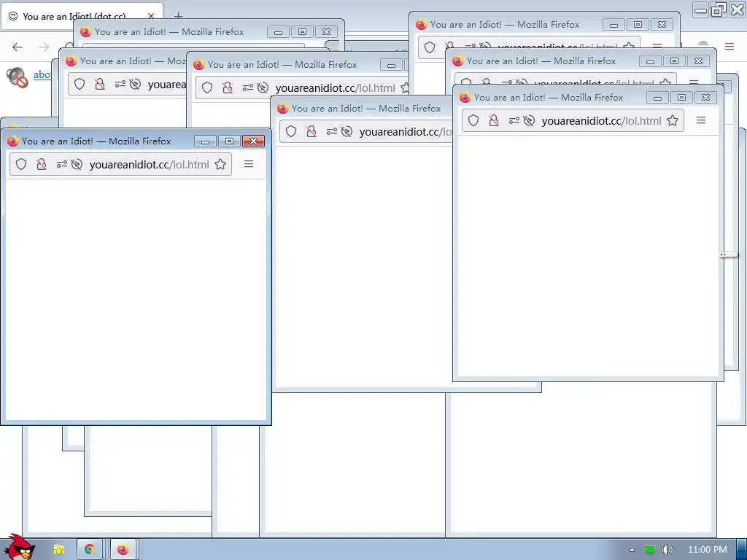747x560 pixels.
Task: Close the front-right popup window
Action: [705, 98]
